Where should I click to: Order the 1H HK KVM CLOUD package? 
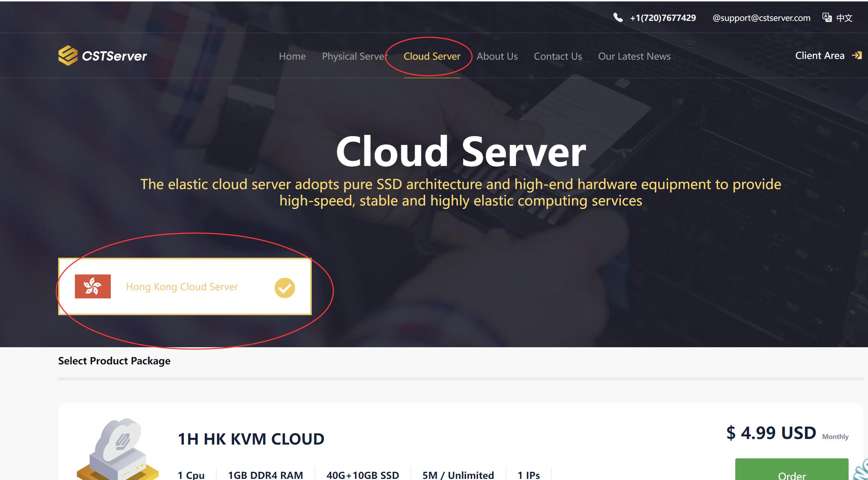pos(792,470)
